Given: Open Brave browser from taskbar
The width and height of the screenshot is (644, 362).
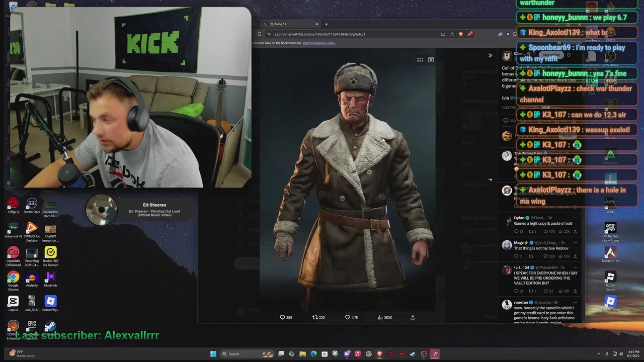Looking at the screenshot, I should 380,354.
